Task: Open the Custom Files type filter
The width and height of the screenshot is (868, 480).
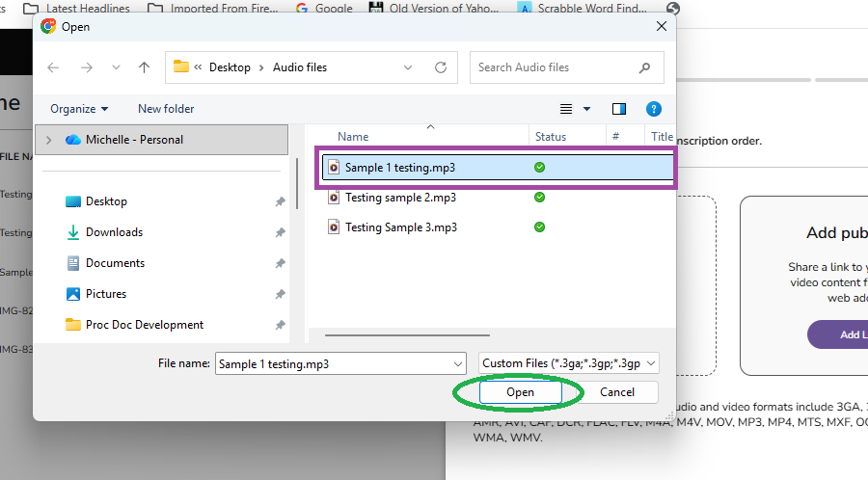Action: click(568, 363)
